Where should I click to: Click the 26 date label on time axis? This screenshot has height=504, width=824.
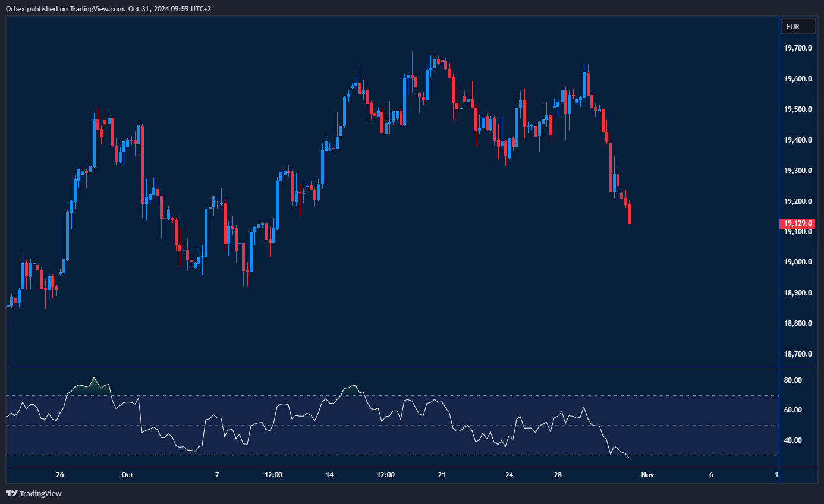pyautogui.click(x=59, y=475)
